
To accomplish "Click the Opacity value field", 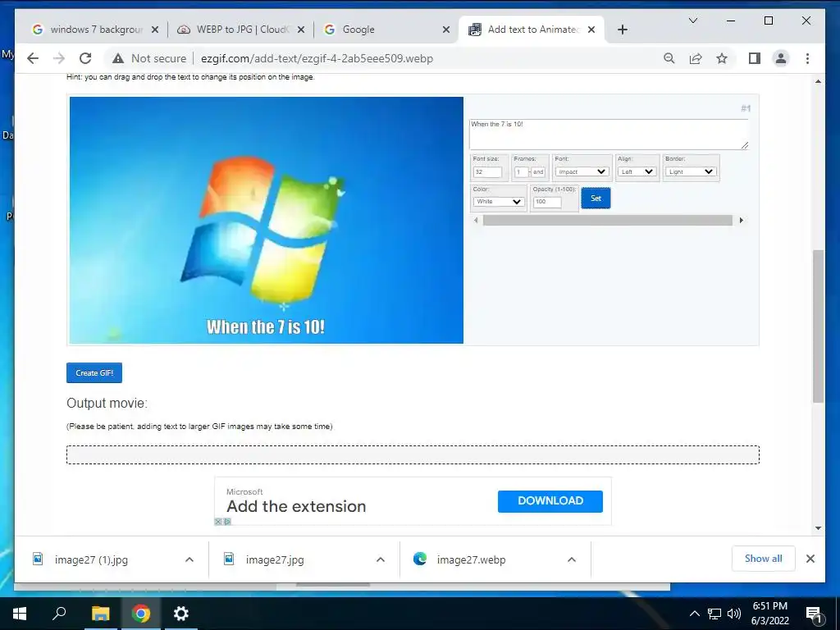I will click(x=547, y=202).
